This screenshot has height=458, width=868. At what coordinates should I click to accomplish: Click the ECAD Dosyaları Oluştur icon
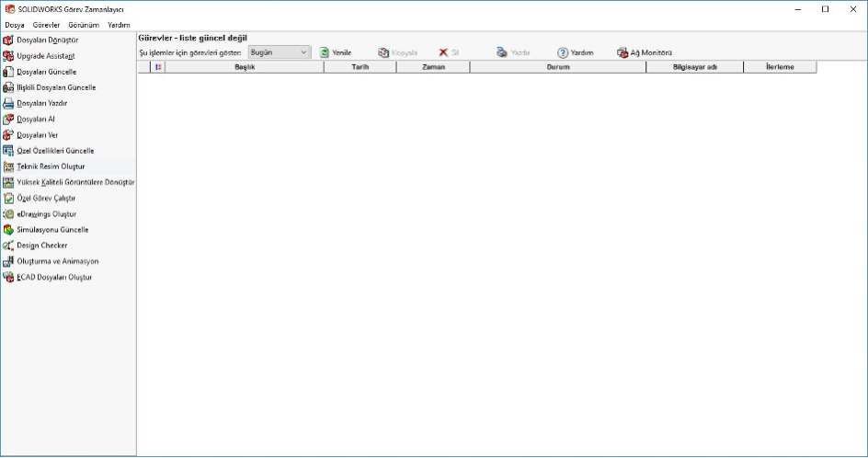click(8, 277)
